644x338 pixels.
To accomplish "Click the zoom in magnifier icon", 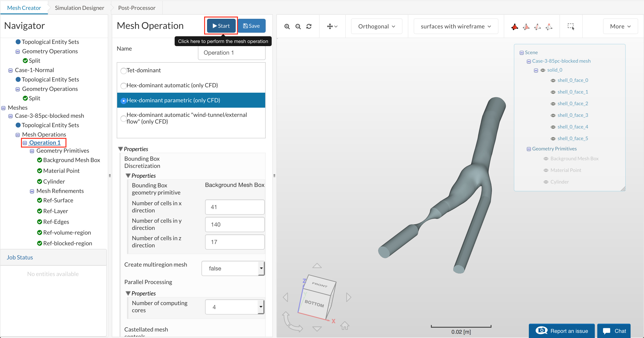I will pyautogui.click(x=287, y=26).
